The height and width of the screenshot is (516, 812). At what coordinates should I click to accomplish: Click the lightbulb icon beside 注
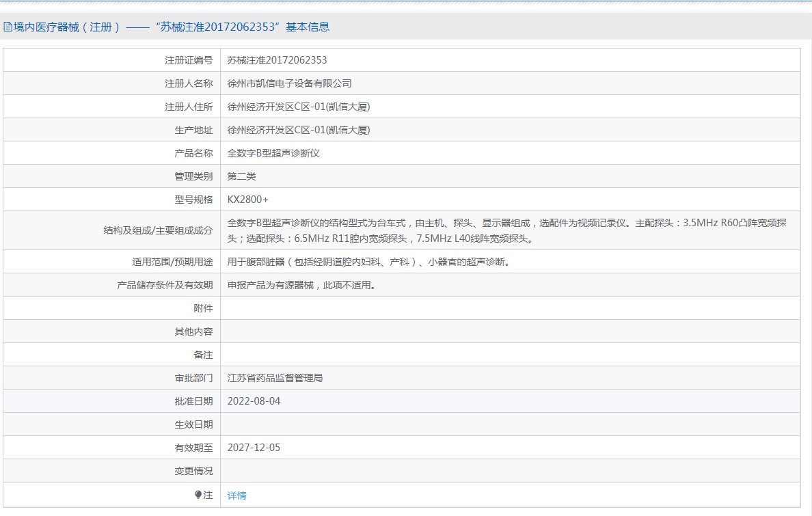(198, 494)
